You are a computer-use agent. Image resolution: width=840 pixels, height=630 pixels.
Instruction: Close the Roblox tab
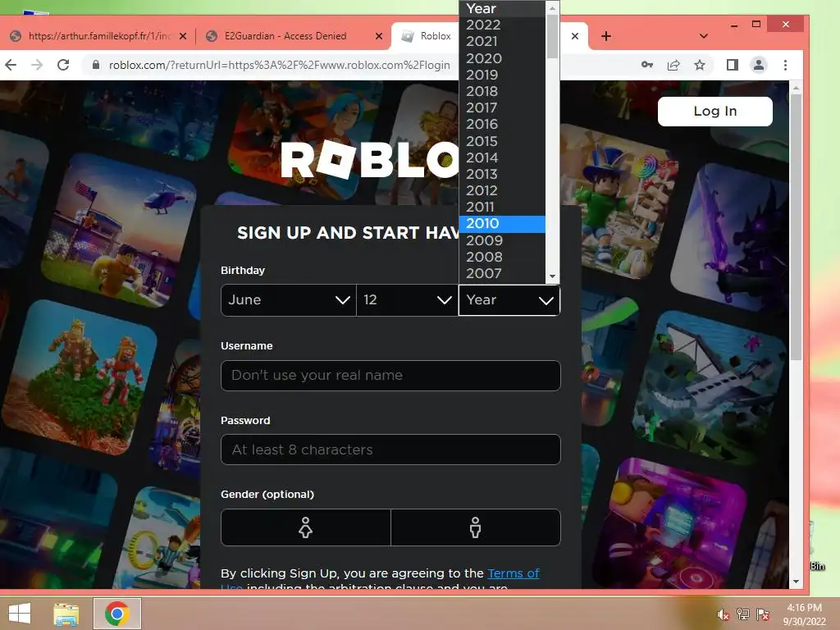tap(575, 36)
